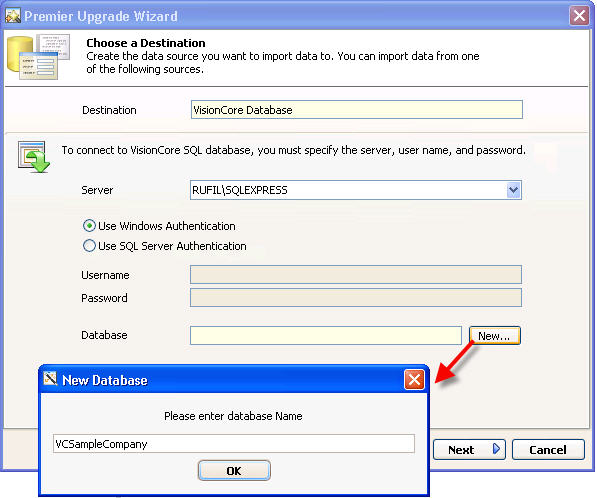Click the Database text field
Screen dimensions: 597x498
(x=326, y=335)
